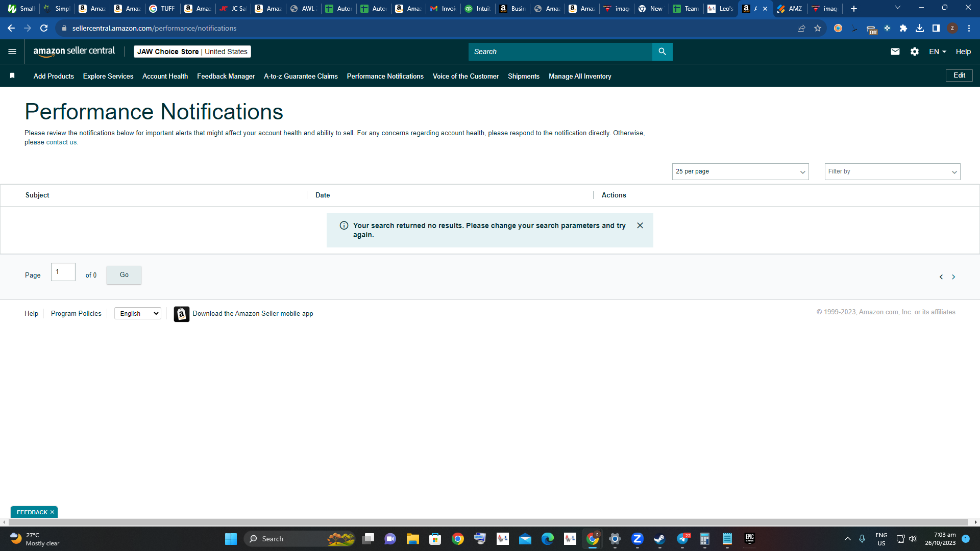Show hidden system tray icons
The height and width of the screenshot is (551, 980).
[x=848, y=539]
